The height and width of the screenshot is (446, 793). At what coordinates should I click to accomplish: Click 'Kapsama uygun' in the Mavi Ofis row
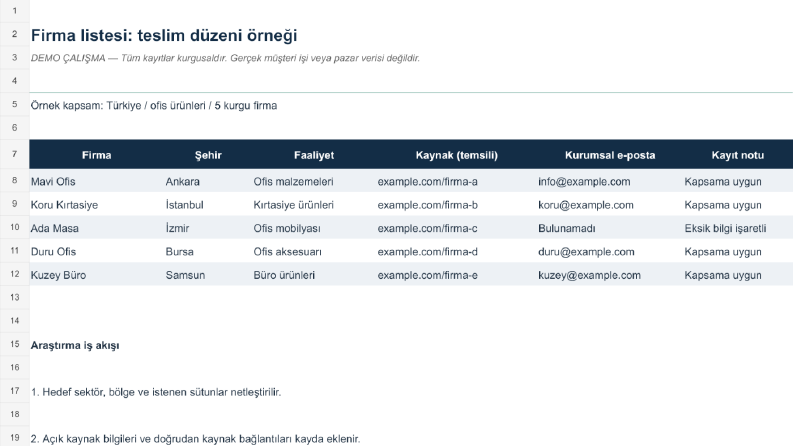(x=723, y=182)
